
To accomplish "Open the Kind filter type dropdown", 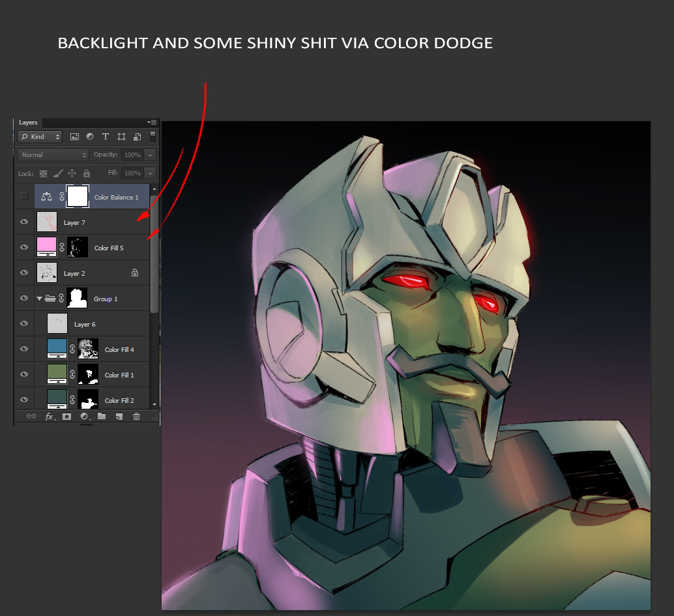I will pyautogui.click(x=40, y=137).
